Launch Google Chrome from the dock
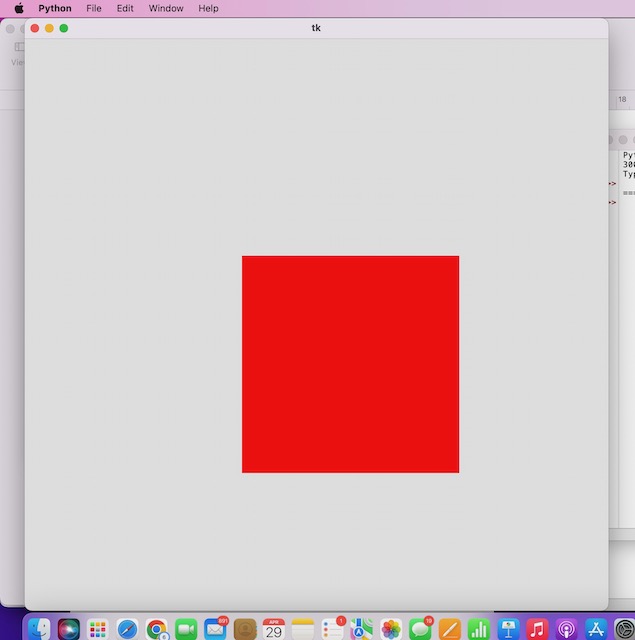 click(x=157, y=629)
